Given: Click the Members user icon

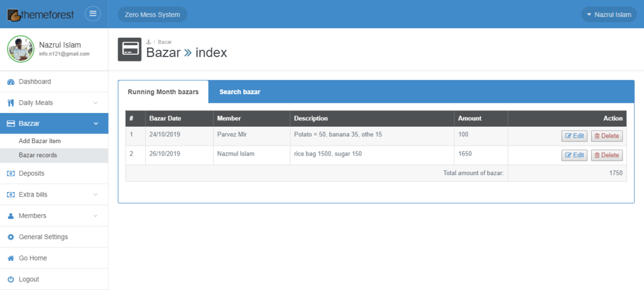Looking at the screenshot, I should pos(11,216).
